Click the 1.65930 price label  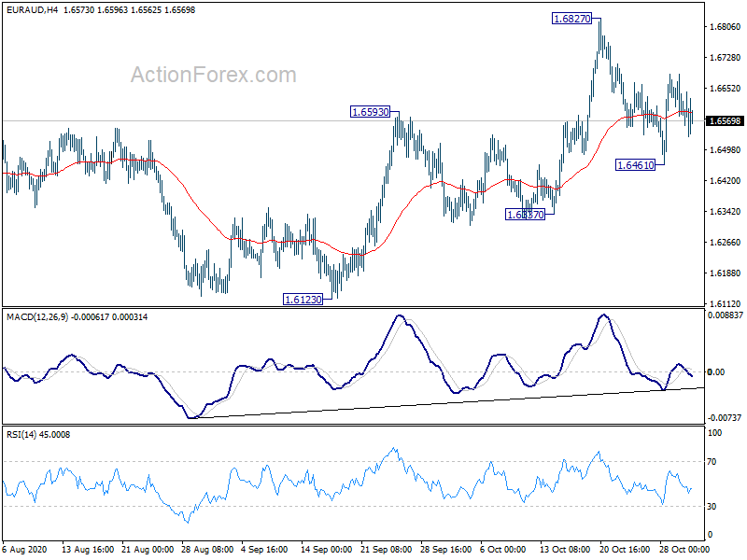pos(370,112)
